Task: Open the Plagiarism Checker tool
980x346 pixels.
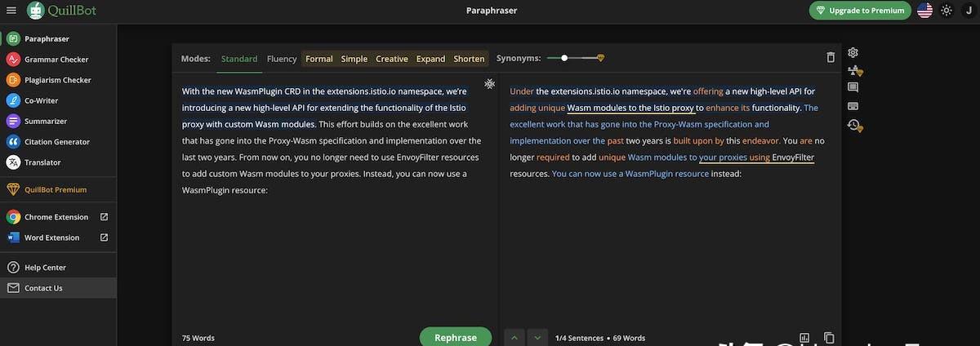Action: [57, 80]
